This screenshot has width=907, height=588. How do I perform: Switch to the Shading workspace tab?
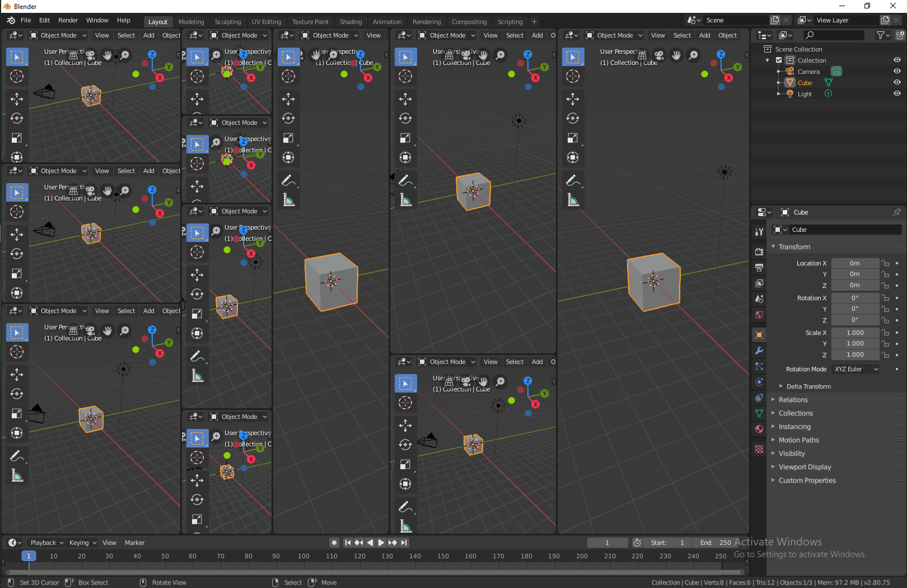(x=350, y=22)
